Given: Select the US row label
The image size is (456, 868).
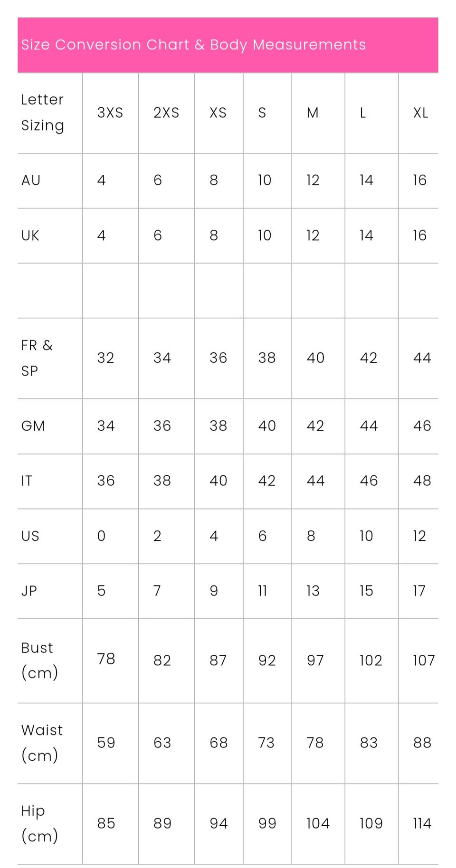Looking at the screenshot, I should tap(30, 536).
